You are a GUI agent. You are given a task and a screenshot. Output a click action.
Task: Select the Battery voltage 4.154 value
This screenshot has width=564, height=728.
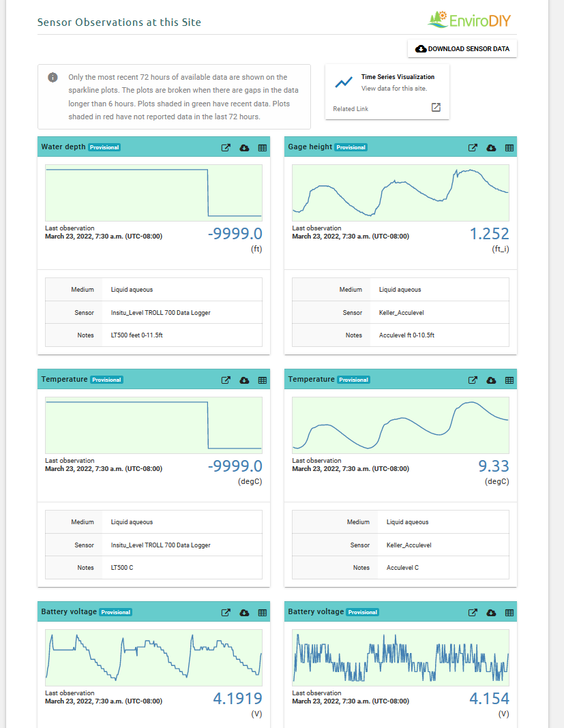coord(489,698)
